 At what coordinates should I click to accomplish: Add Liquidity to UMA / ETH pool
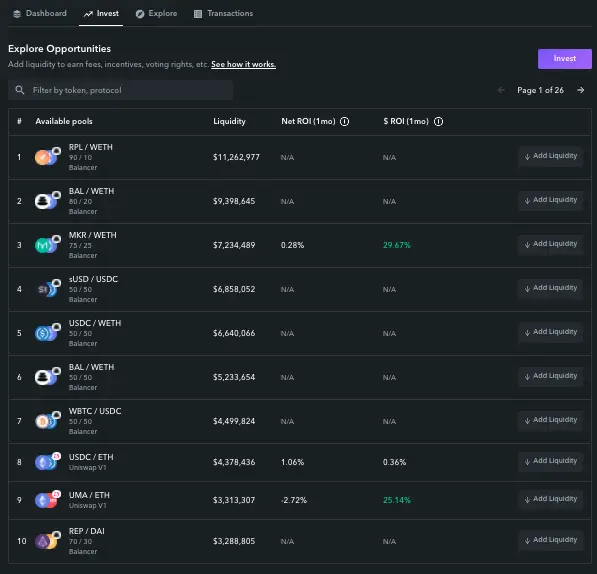(551, 499)
